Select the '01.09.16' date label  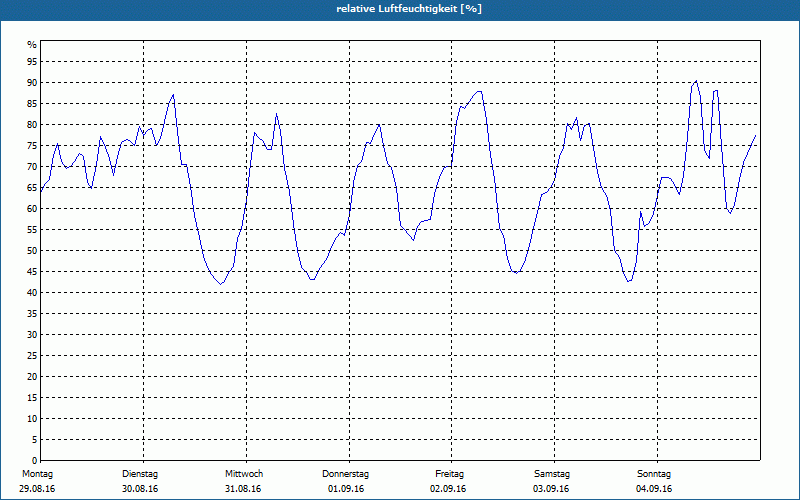click(x=346, y=489)
